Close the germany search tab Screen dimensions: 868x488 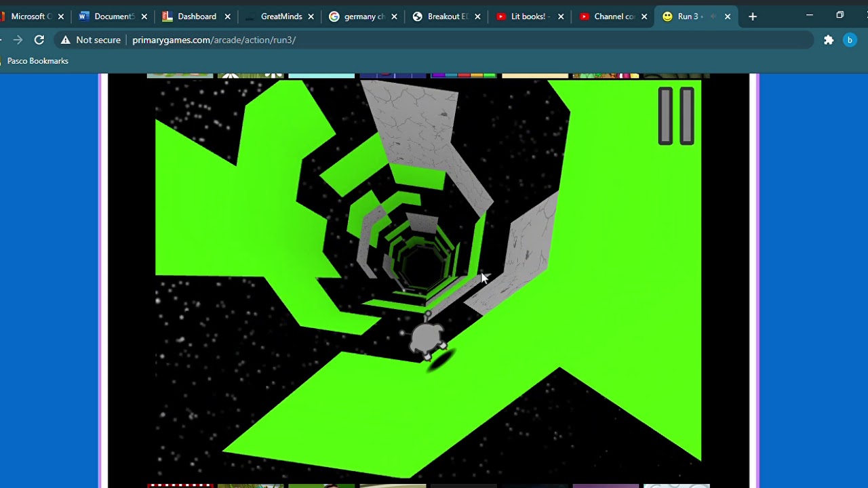394,16
